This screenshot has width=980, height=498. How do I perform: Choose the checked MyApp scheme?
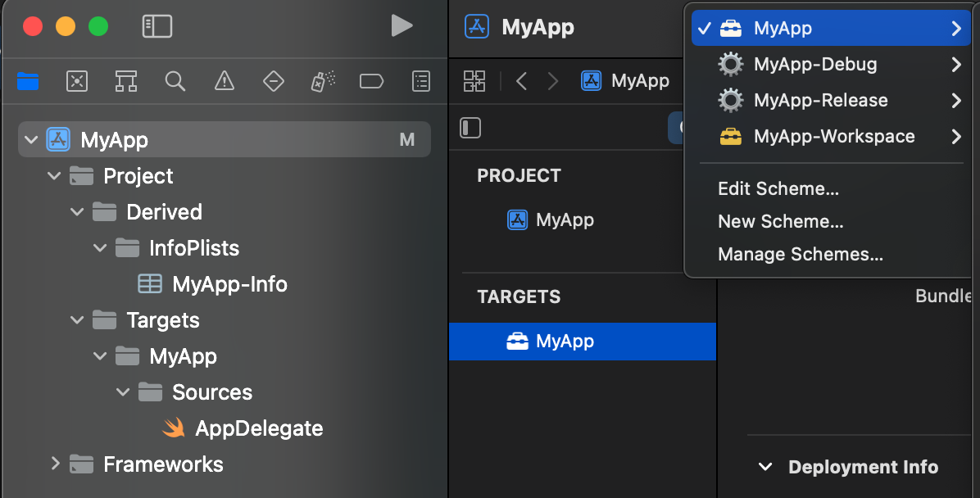pos(831,28)
